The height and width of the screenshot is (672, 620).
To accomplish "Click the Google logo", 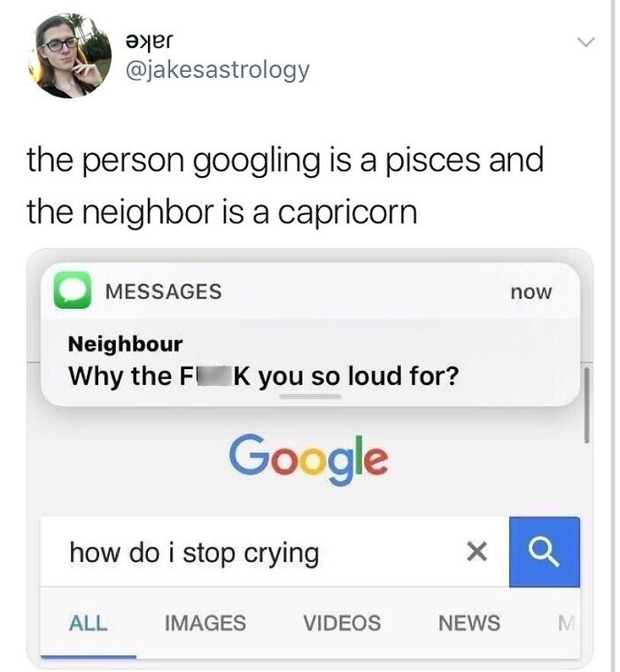I will (309, 460).
